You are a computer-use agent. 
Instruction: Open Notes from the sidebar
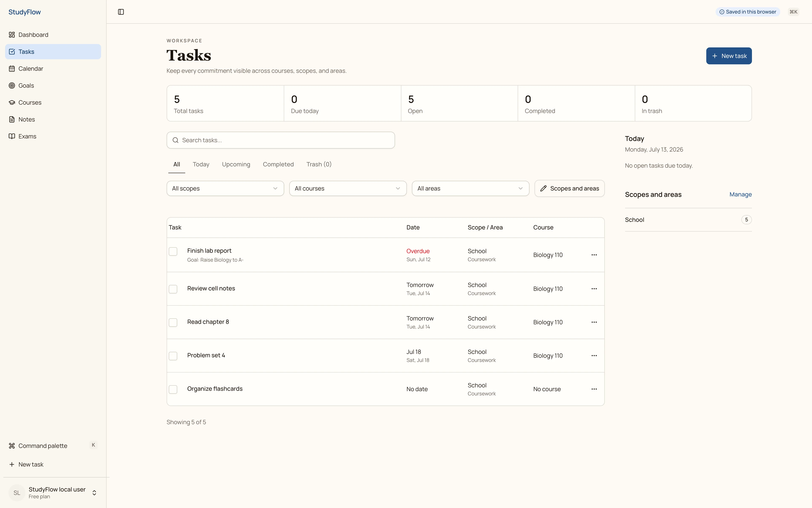pyautogui.click(x=53, y=119)
